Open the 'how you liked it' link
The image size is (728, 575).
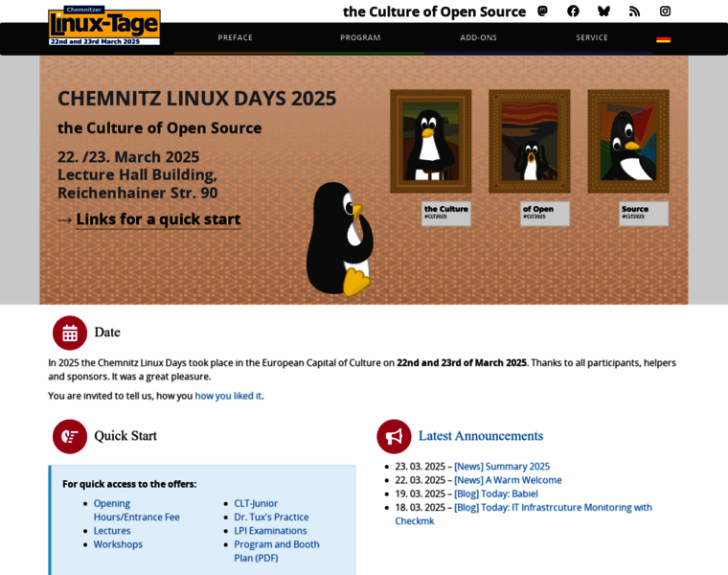tap(228, 396)
